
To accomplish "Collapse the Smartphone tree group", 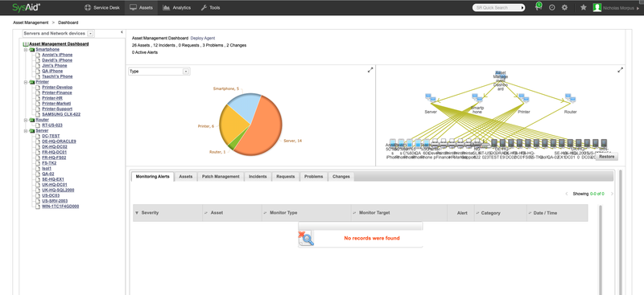I will pyautogui.click(x=26, y=50).
